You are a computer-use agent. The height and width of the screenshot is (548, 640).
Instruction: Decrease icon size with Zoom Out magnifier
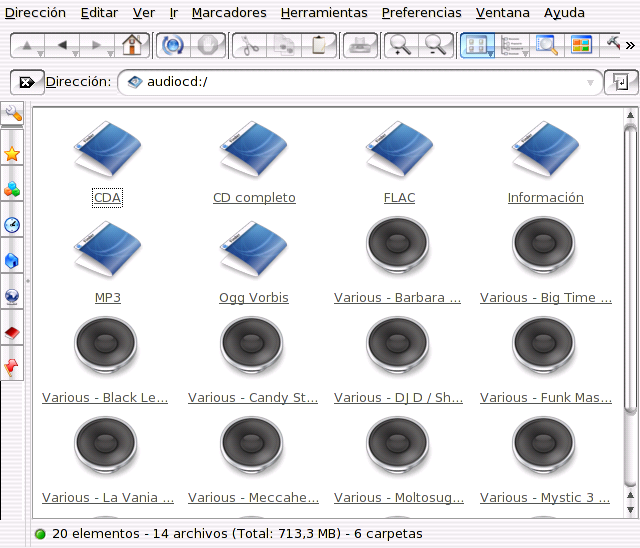click(x=436, y=45)
